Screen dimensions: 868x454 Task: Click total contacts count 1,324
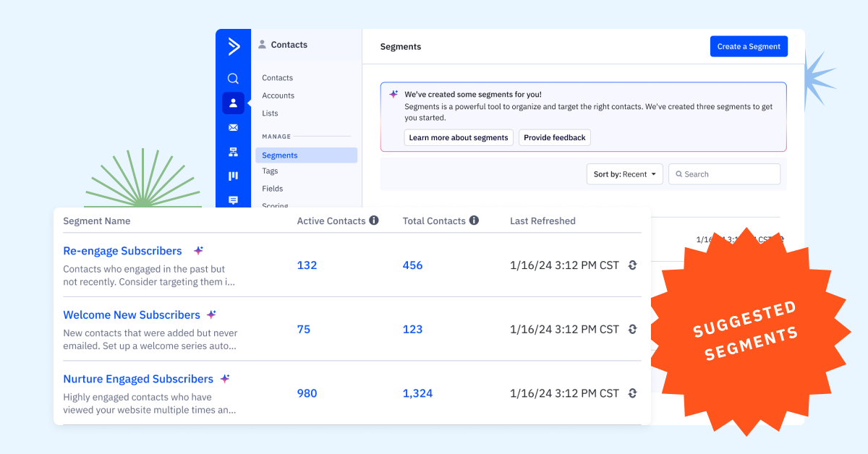coord(417,393)
